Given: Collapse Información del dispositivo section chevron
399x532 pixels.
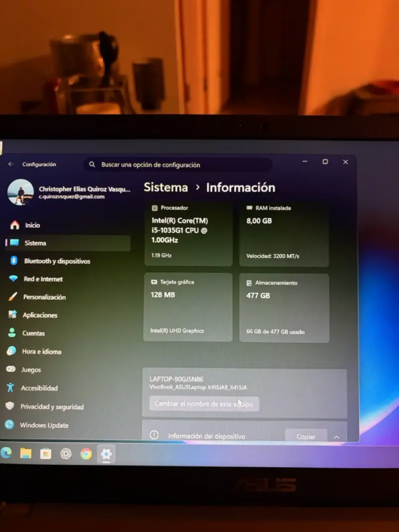Looking at the screenshot, I should pos(337,437).
